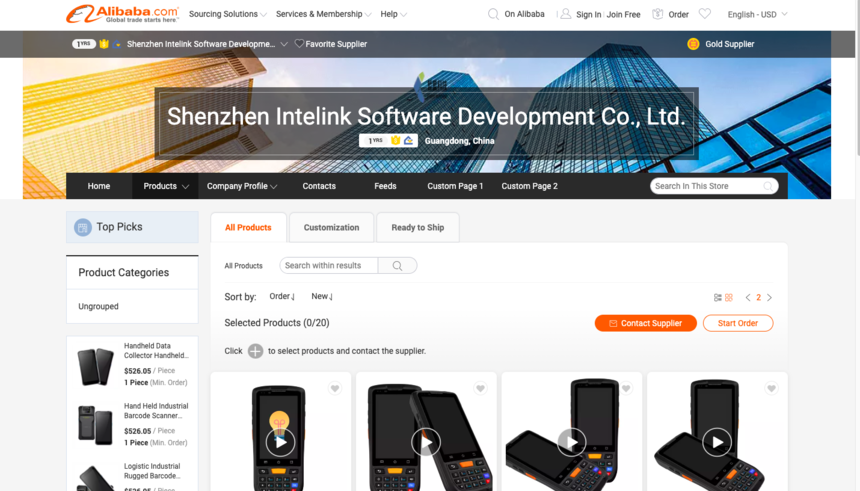The width and height of the screenshot is (860, 491).
Task: Open the Order clipboard icon
Action: pos(657,14)
